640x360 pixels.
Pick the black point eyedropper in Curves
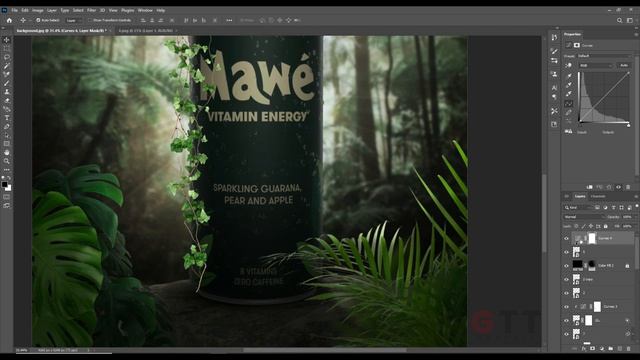point(569,76)
